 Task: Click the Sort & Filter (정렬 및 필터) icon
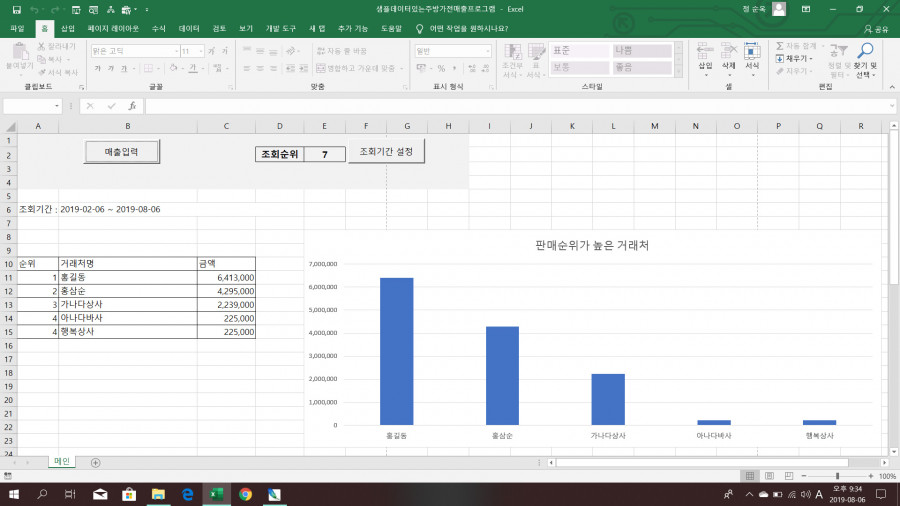[x=838, y=52]
